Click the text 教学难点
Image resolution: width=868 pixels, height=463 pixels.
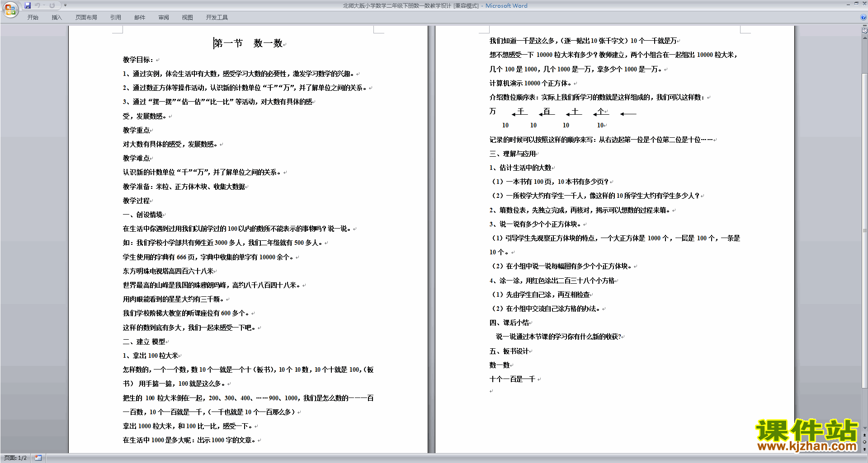(136, 158)
